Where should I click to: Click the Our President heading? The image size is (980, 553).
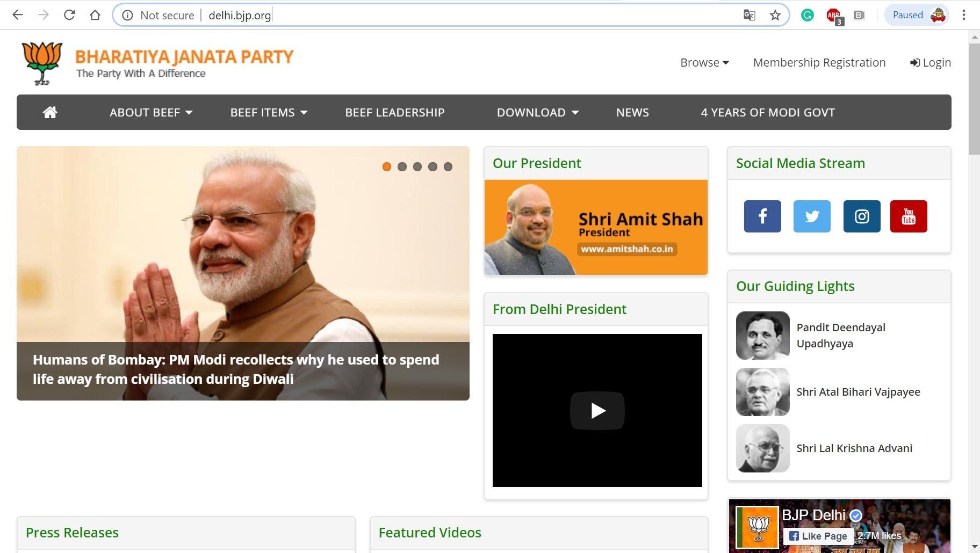537,163
